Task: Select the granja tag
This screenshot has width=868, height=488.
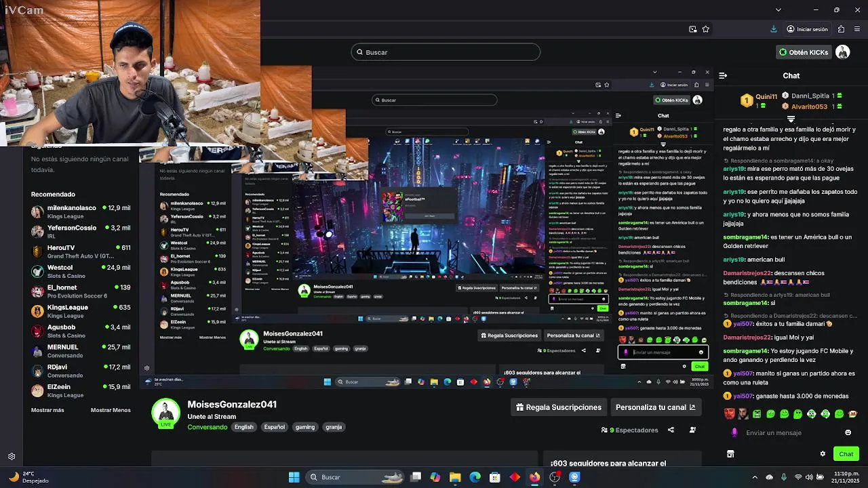Action: [x=334, y=427]
